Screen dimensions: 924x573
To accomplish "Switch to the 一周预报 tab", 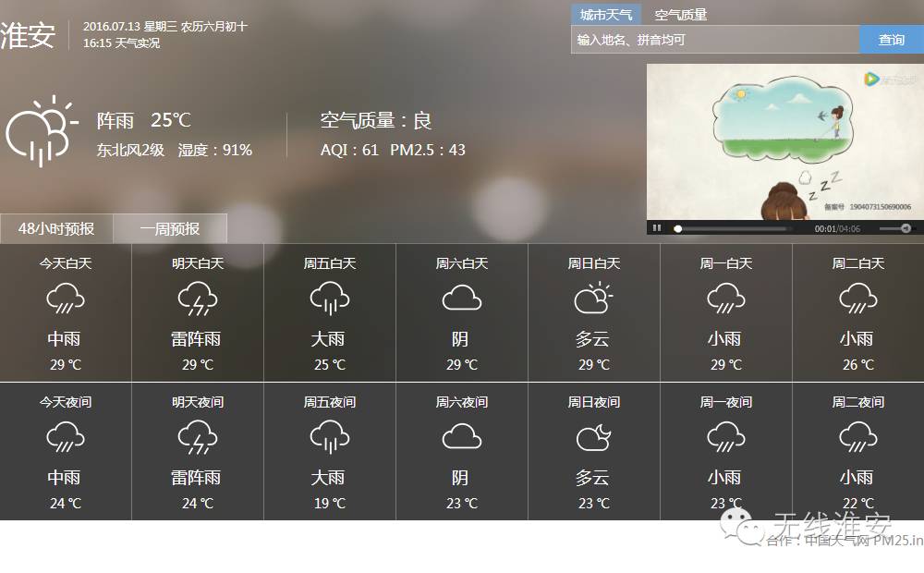I will click(x=169, y=228).
